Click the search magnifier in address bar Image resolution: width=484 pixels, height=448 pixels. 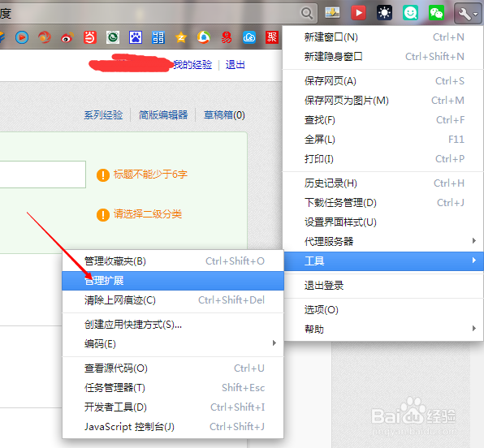tap(306, 13)
